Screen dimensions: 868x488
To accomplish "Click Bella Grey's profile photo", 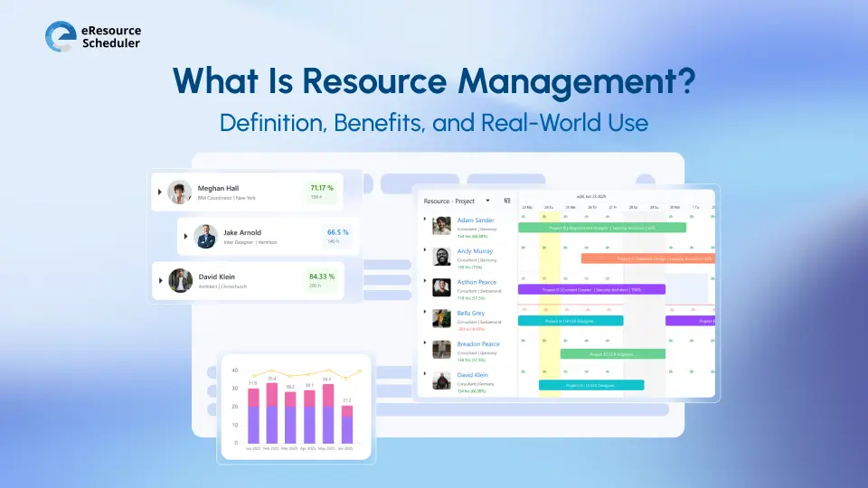I will 441,319.
